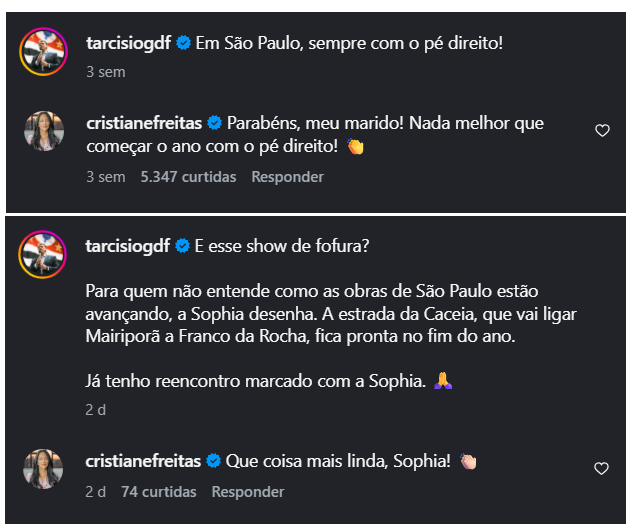The height and width of the screenshot is (531, 635).
Task: Open cristianefreitas's avatar beside the "Que coisa mais linda" comment
Action: 43,469
